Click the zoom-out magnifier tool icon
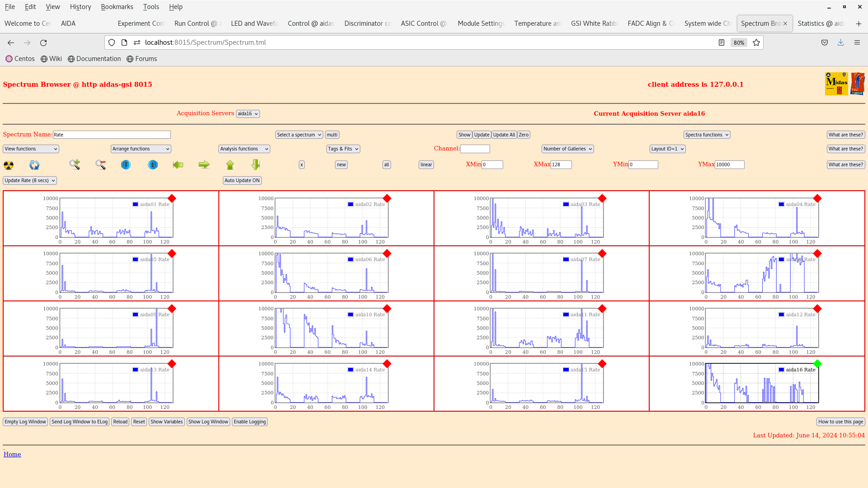This screenshot has width=868, height=488. (100, 164)
